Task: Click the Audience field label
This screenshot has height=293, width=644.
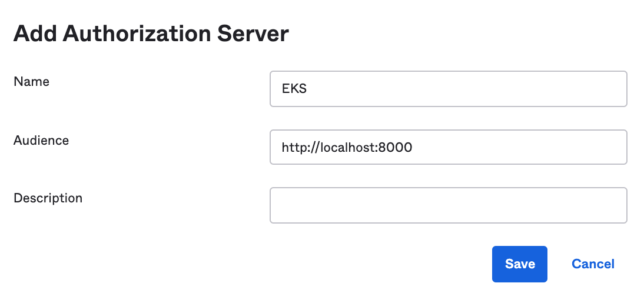Action: pos(41,141)
